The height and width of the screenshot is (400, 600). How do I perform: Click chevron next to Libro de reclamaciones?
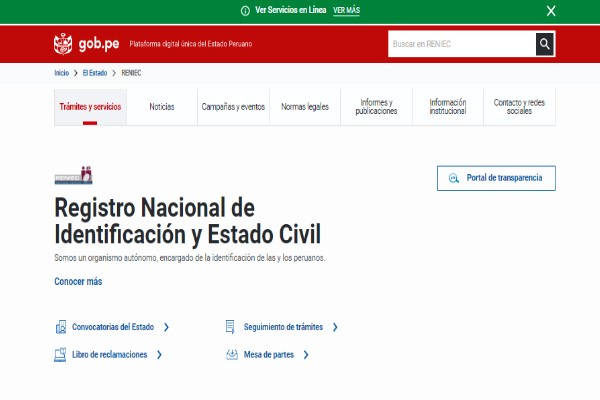click(x=159, y=354)
